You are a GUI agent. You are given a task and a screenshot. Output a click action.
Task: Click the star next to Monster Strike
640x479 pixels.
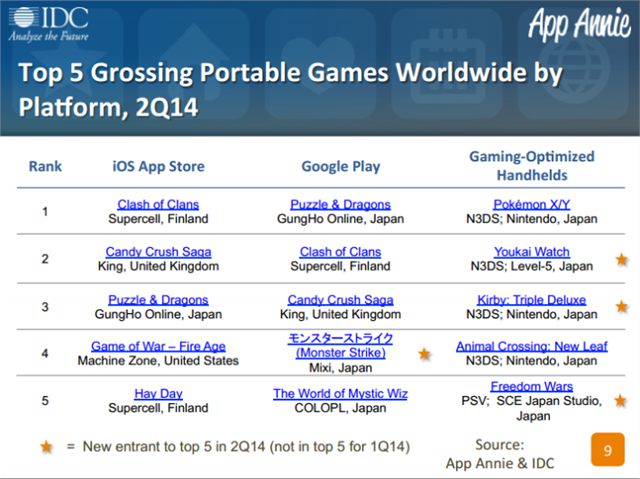[424, 354]
